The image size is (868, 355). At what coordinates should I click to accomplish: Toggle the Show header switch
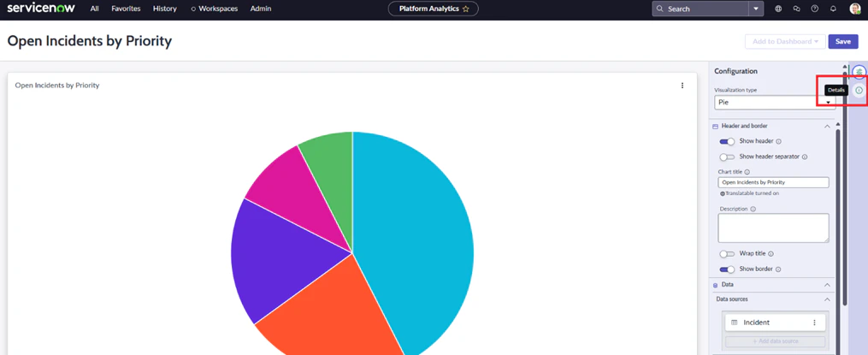727,141
